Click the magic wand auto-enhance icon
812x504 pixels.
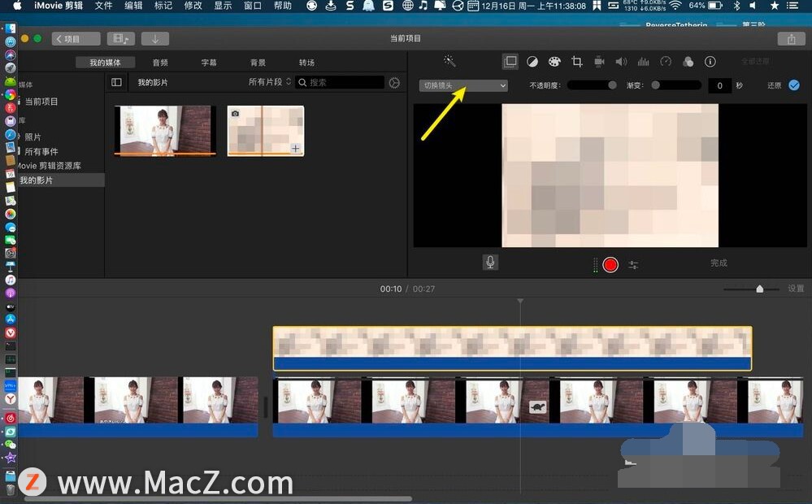pyautogui.click(x=449, y=61)
